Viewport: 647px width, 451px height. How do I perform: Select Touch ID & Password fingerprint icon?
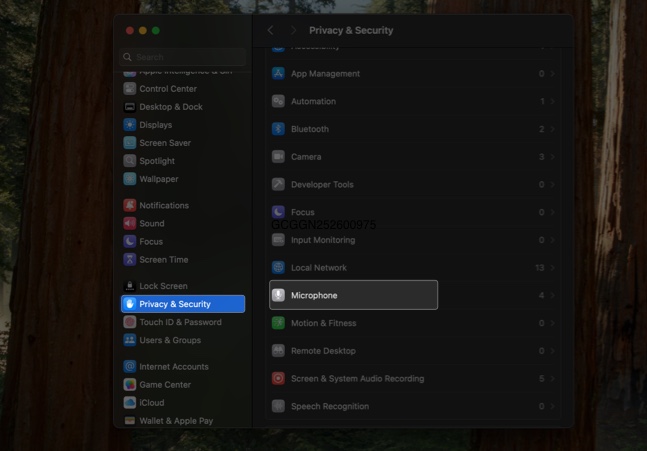pyautogui.click(x=130, y=322)
